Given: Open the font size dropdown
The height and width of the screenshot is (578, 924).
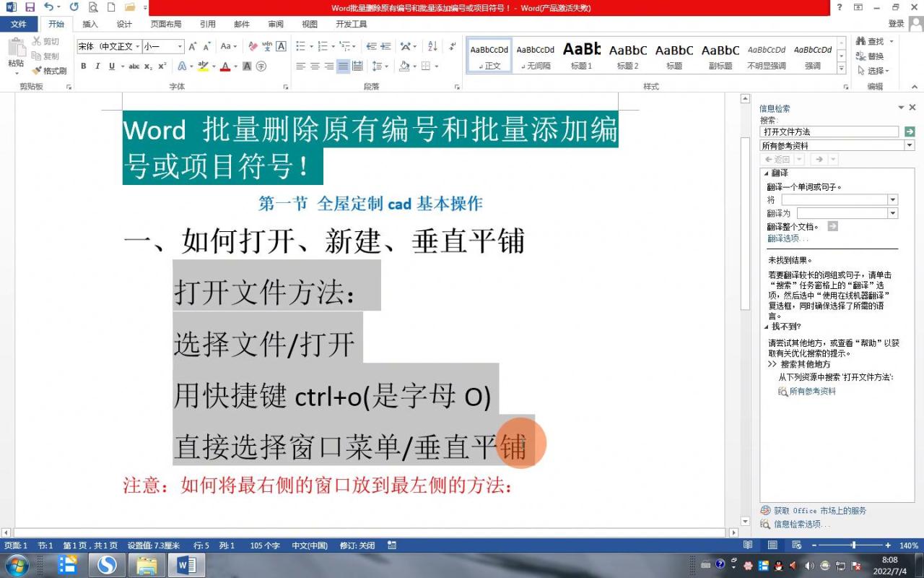Looking at the screenshot, I should [180, 46].
